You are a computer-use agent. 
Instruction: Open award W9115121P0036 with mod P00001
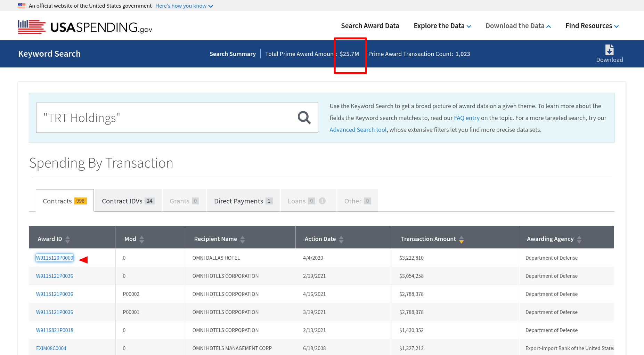point(55,312)
